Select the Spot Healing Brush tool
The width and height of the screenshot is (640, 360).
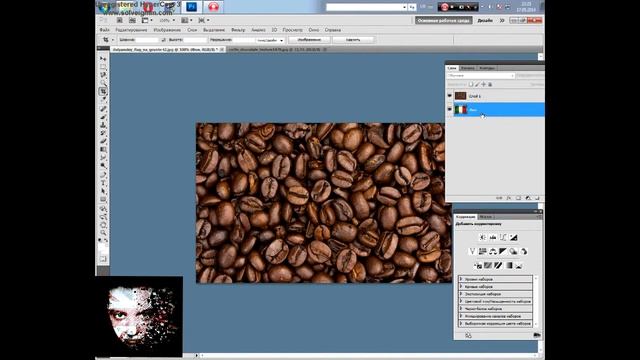tap(103, 109)
